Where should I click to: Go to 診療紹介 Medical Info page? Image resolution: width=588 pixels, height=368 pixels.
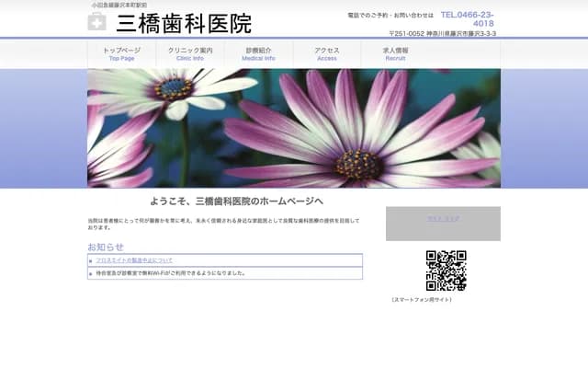pos(258,54)
